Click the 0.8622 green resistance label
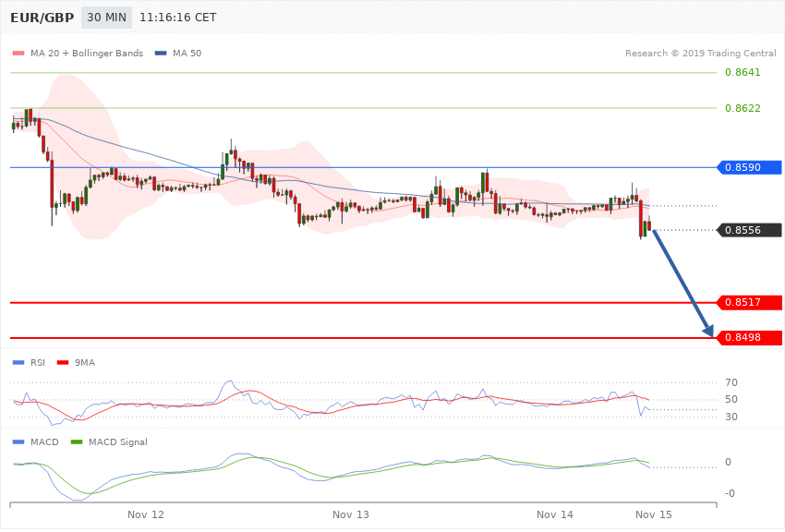Viewport: 785px width, 532px height. pos(743,108)
